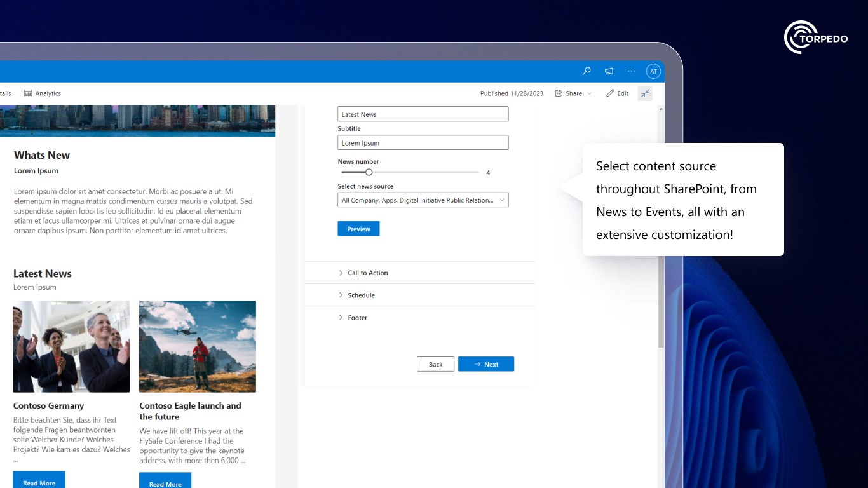Open the applauding people news thumbnail
Image resolution: width=868 pixels, height=488 pixels.
coord(71,346)
